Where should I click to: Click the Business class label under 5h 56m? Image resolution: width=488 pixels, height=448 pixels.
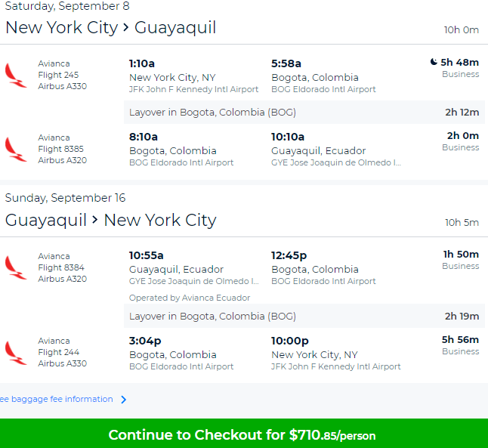tap(461, 351)
